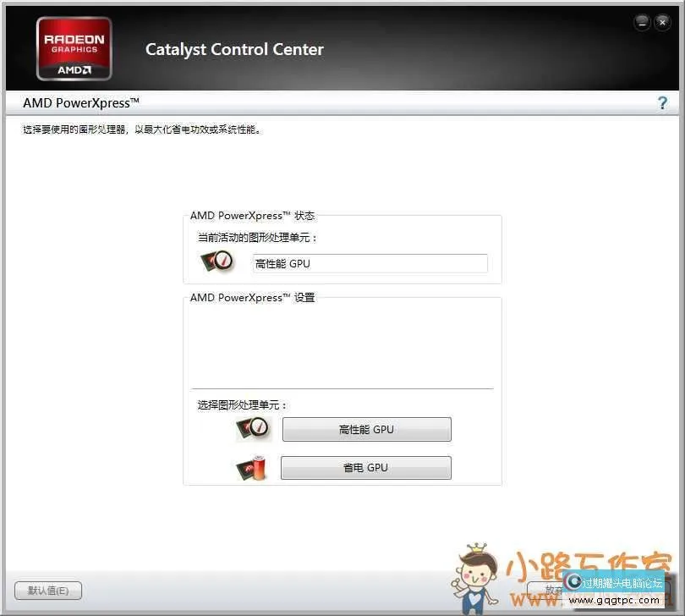Close the Catalyst Control Center window
This screenshot has height=616, width=685.
coord(663,23)
